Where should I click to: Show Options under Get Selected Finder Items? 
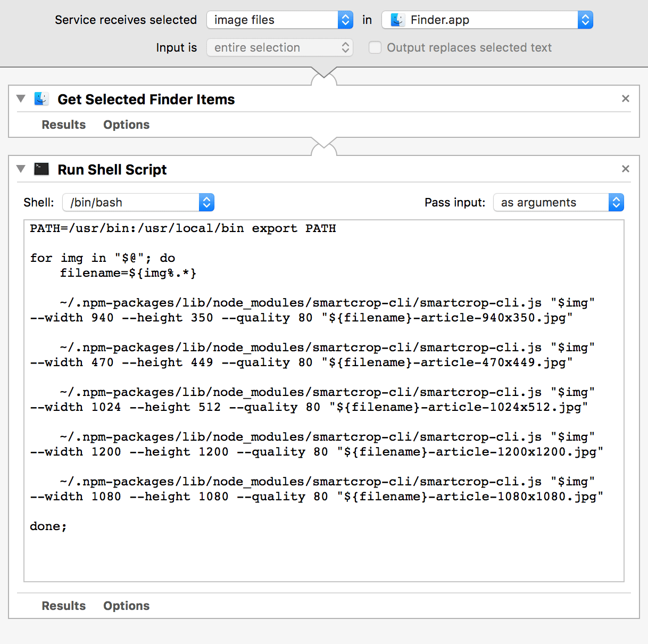[127, 125]
